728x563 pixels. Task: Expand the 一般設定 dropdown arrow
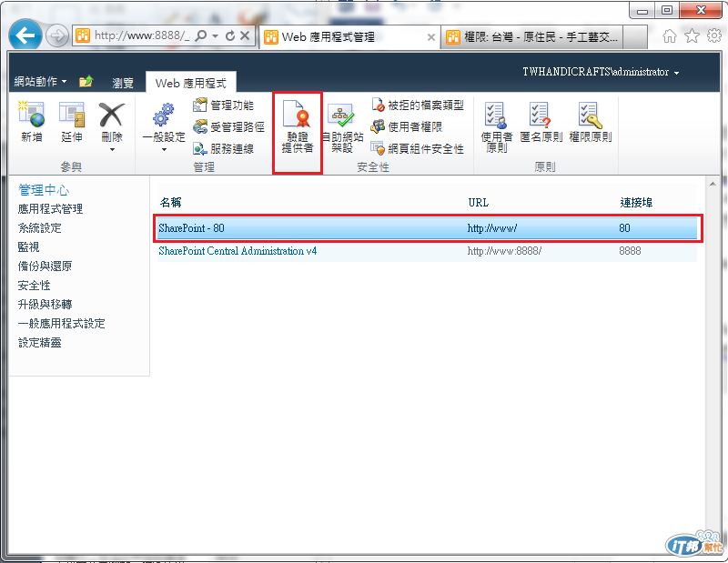(164, 149)
